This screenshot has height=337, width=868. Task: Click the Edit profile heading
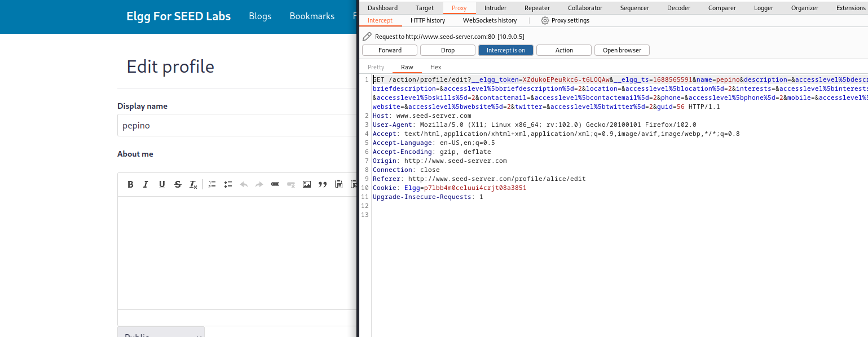tap(170, 66)
